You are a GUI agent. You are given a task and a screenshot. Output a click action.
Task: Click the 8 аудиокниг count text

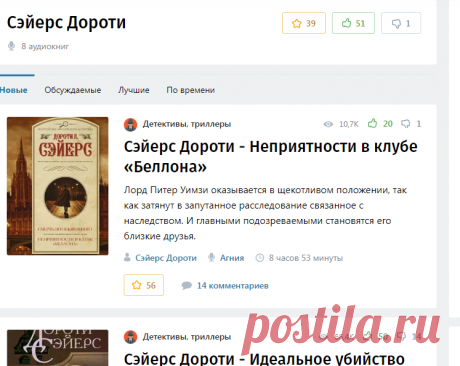45,46
